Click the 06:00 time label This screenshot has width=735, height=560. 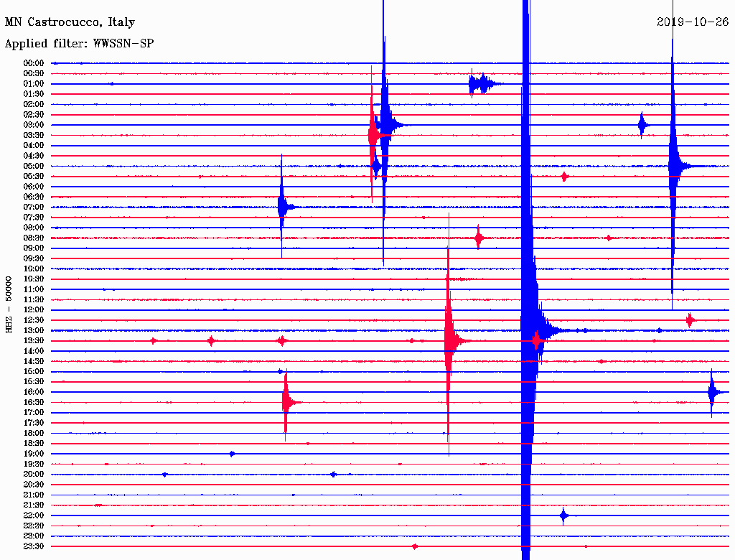tap(34, 186)
